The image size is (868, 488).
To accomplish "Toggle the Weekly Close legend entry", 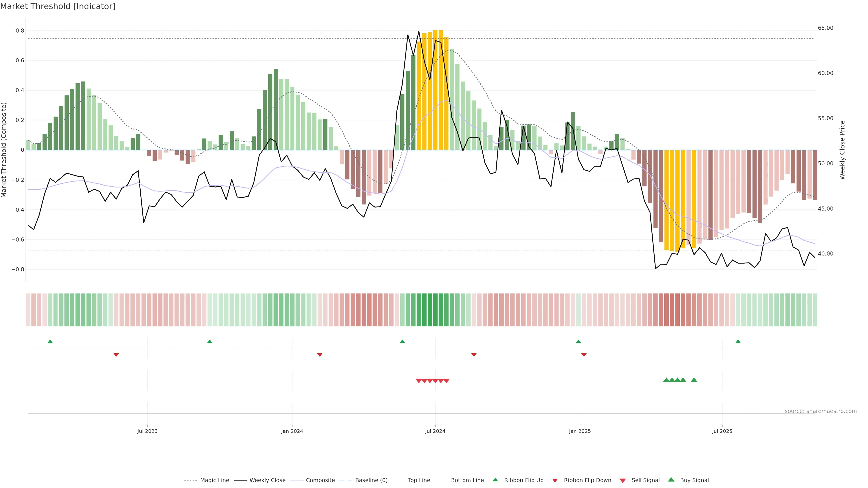I will coord(267,480).
